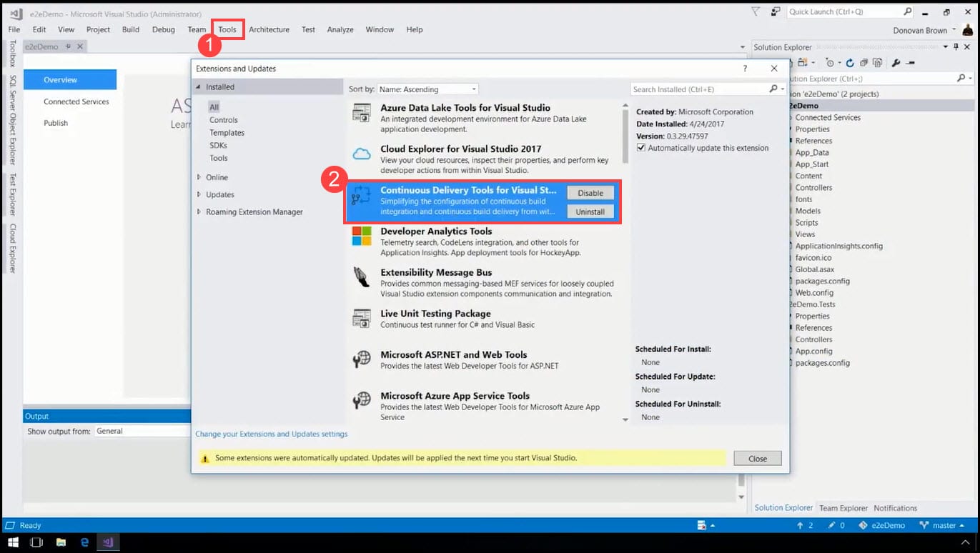Open the master branch dropdown in status bar
Screen dimensions: 980x553
coord(943,525)
